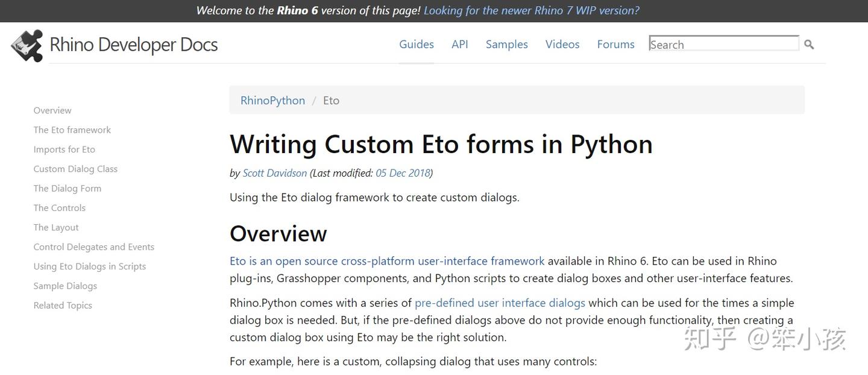Open the Related Topics sidebar entry
The height and width of the screenshot is (375, 868).
63,305
